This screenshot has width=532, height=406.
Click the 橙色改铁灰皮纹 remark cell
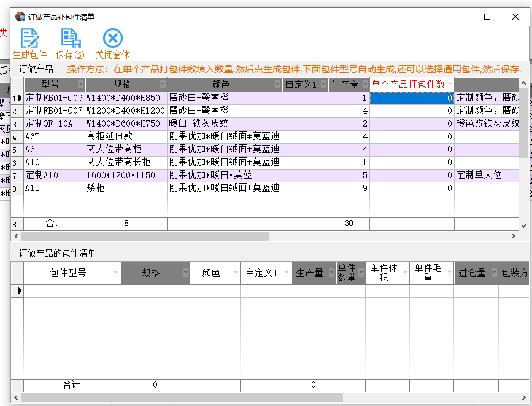(x=487, y=123)
